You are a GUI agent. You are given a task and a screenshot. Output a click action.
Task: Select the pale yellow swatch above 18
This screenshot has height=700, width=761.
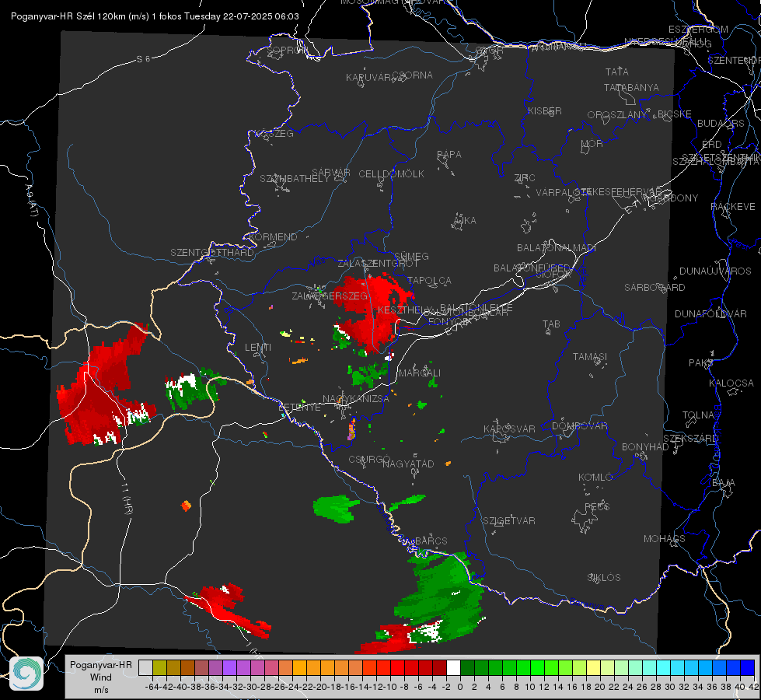594,667
